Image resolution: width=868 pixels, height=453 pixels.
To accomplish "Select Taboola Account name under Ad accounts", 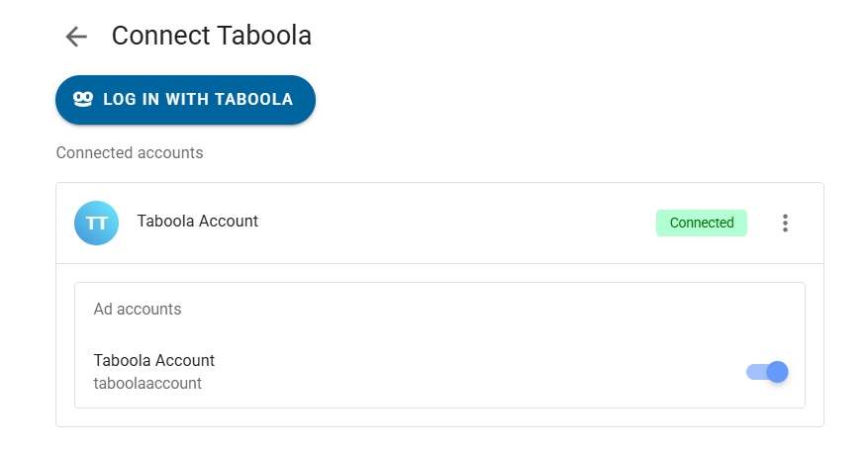I will [x=154, y=360].
